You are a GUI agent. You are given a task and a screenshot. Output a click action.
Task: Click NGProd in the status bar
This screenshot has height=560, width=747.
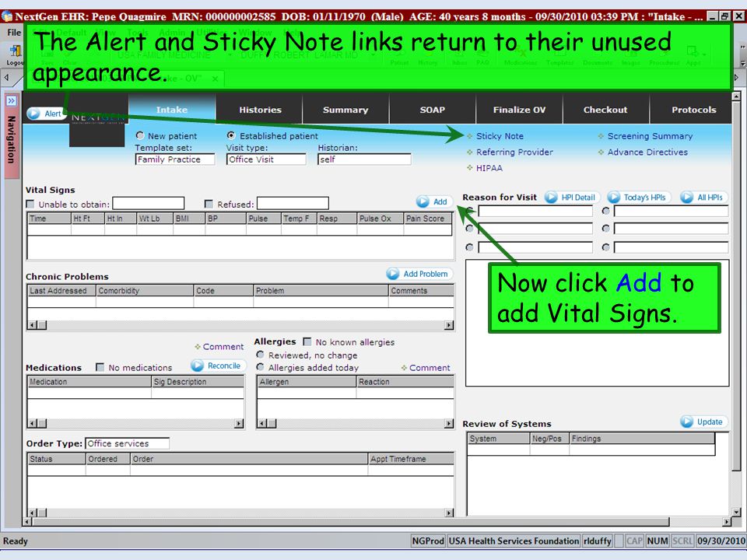[x=428, y=541]
